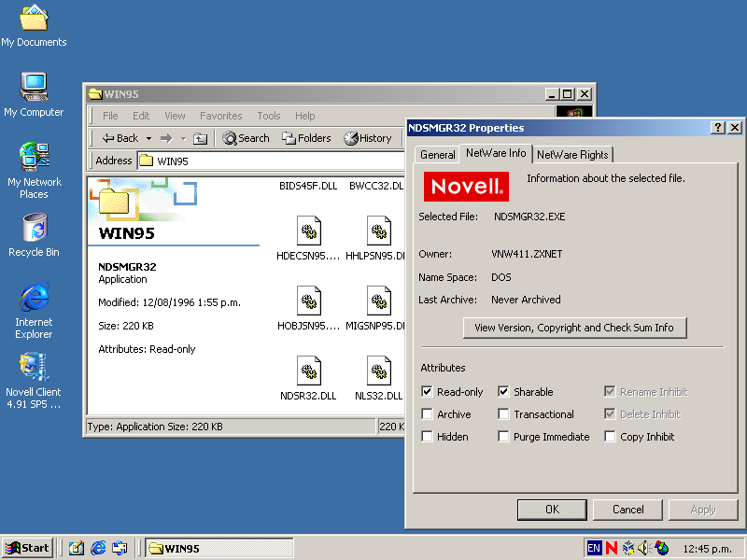
Task: Click the Back toolbar button
Action: coord(120,138)
